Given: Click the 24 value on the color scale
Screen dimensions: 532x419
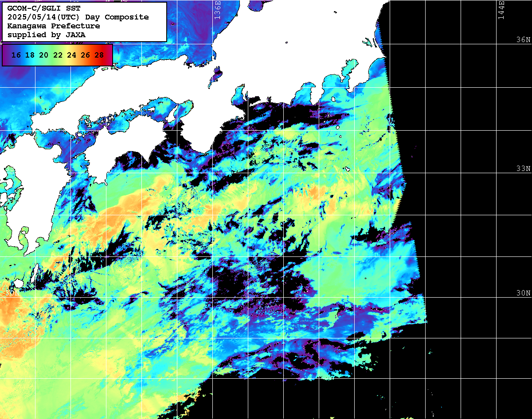Looking at the screenshot, I should tap(71, 55).
